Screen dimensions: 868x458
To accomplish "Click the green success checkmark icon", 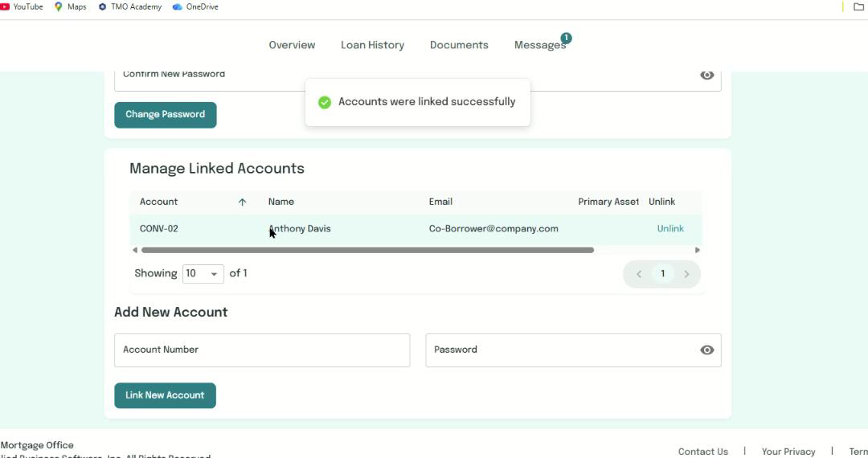I will click(325, 102).
